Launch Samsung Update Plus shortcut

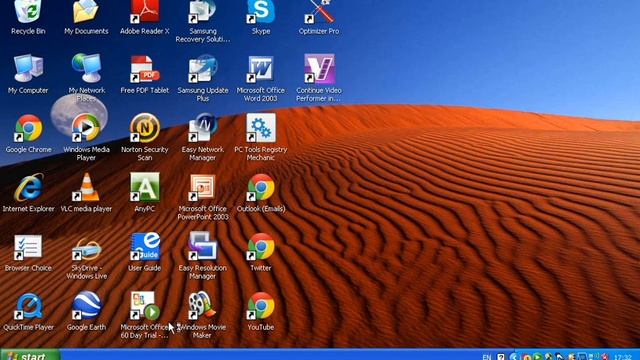click(202, 69)
